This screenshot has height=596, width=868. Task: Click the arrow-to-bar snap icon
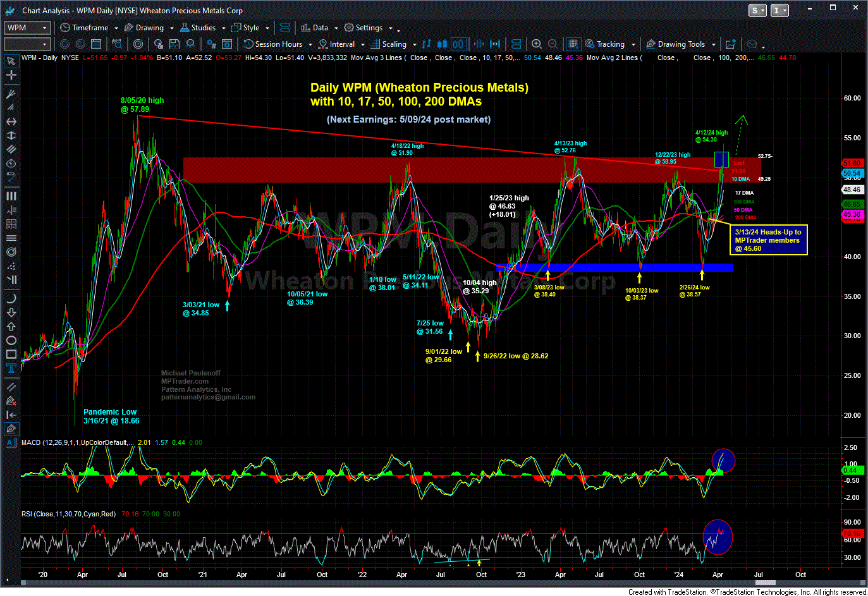(11, 415)
